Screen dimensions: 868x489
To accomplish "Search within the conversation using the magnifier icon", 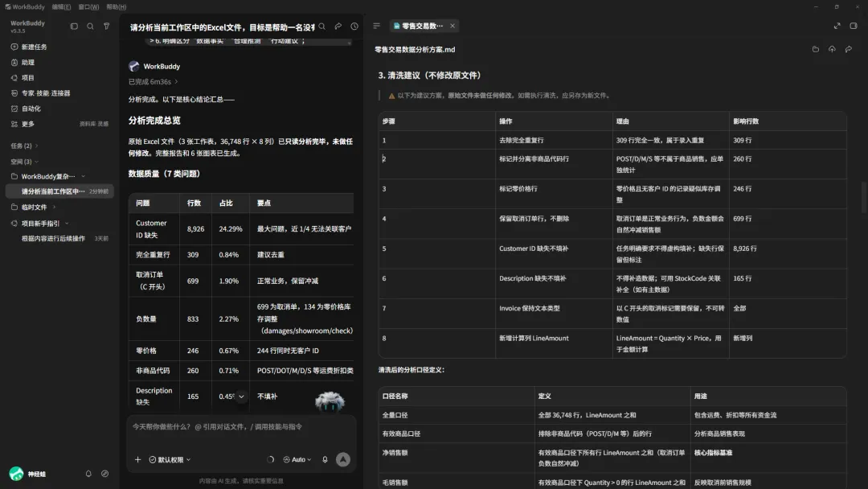I will click(321, 26).
